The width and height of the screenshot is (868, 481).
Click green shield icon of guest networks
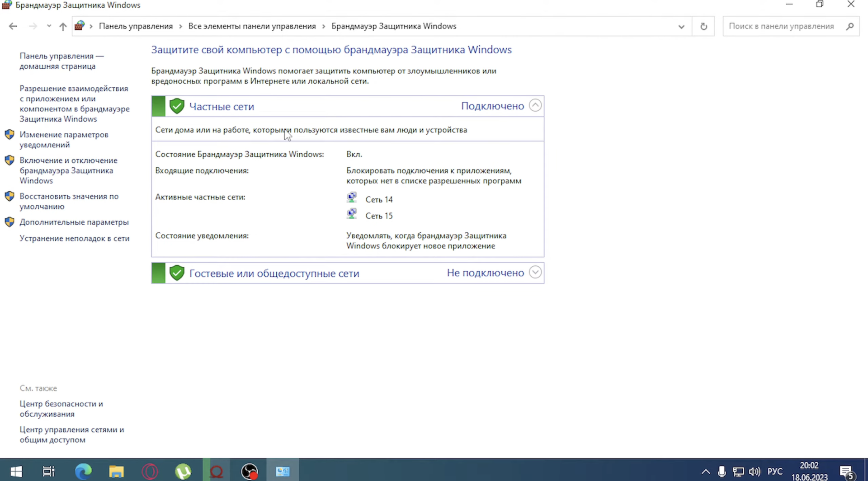coord(177,273)
